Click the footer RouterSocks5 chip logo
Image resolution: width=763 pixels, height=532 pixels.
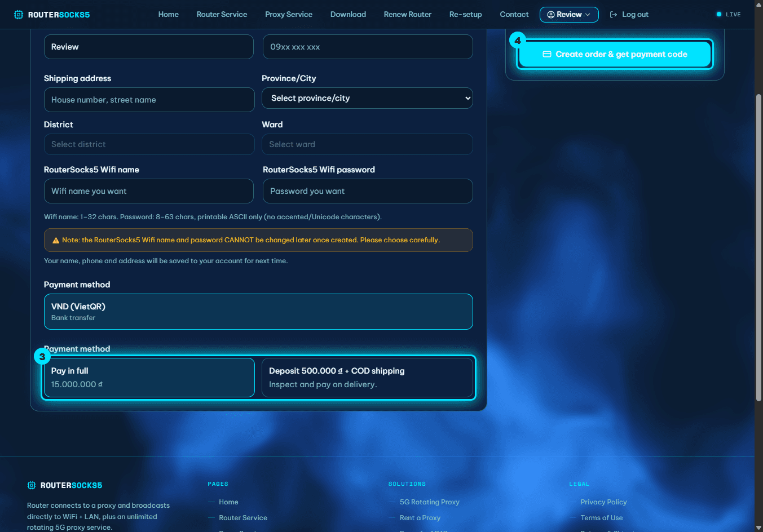(x=32, y=485)
